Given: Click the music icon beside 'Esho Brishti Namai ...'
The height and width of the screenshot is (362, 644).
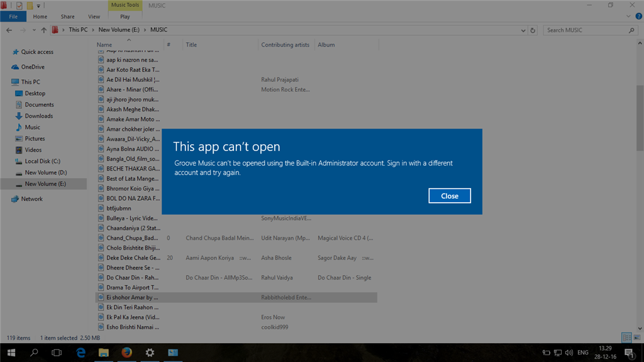Looking at the screenshot, I should click(101, 327).
